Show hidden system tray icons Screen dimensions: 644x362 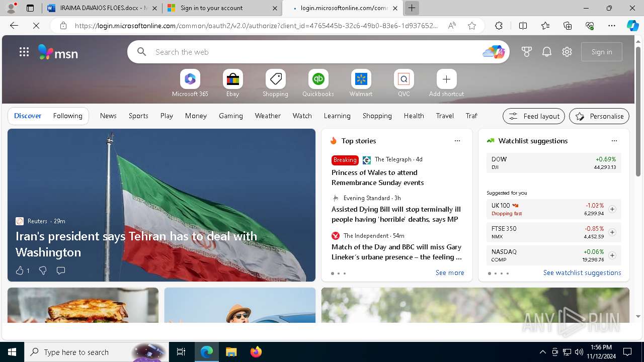point(542,352)
